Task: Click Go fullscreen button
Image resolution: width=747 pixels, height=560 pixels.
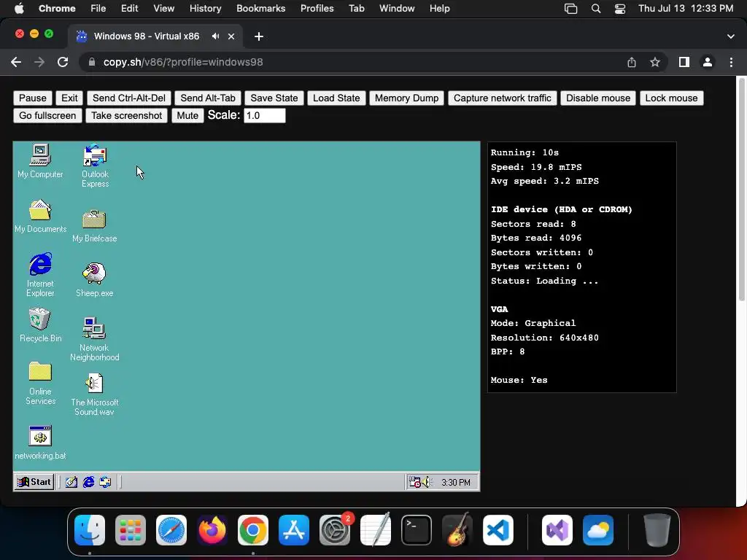Action: 47,116
